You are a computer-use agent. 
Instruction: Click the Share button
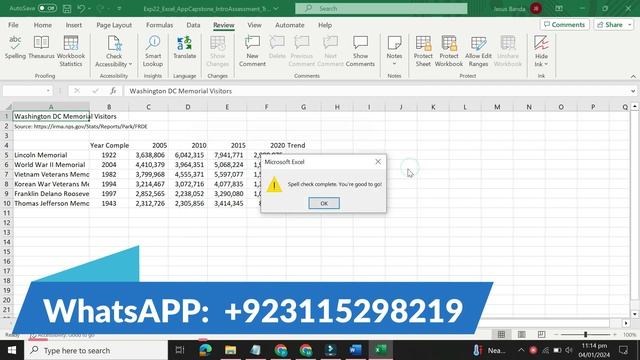click(610, 25)
